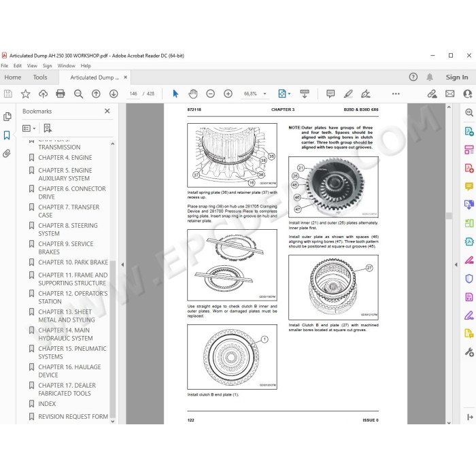Add document to starred with star icon
Viewport: 476px width, 476px height.
tap(26, 94)
